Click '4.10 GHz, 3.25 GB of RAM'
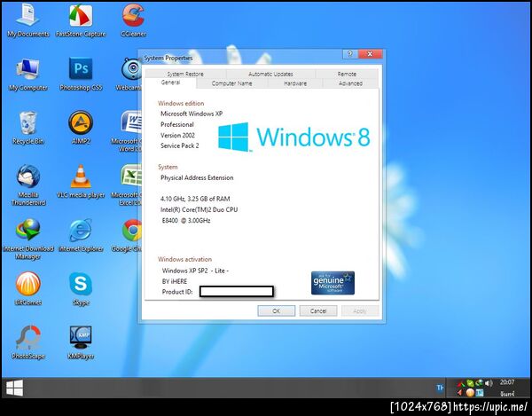 (x=195, y=199)
